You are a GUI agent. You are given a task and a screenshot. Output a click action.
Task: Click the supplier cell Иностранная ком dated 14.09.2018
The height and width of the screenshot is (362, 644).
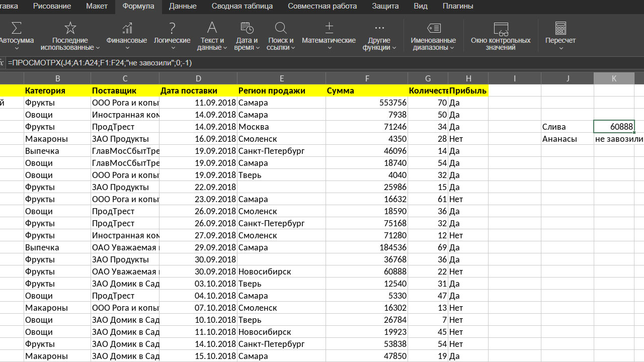125,115
